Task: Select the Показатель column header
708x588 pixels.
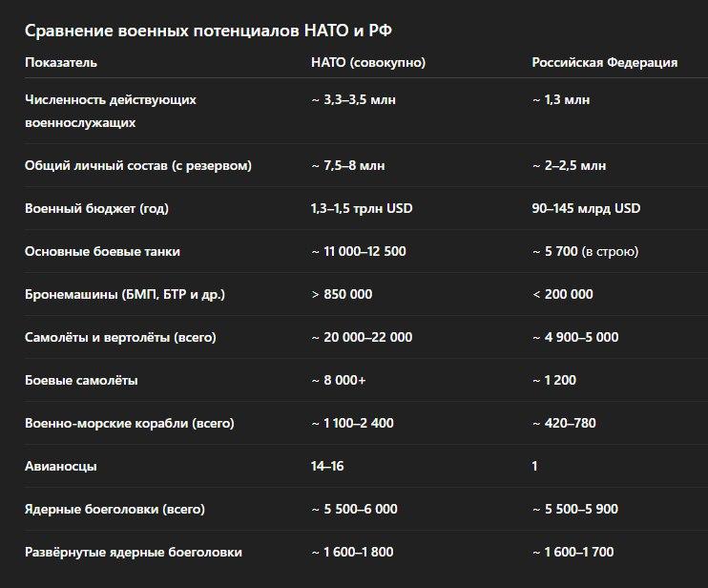Action: [x=61, y=62]
